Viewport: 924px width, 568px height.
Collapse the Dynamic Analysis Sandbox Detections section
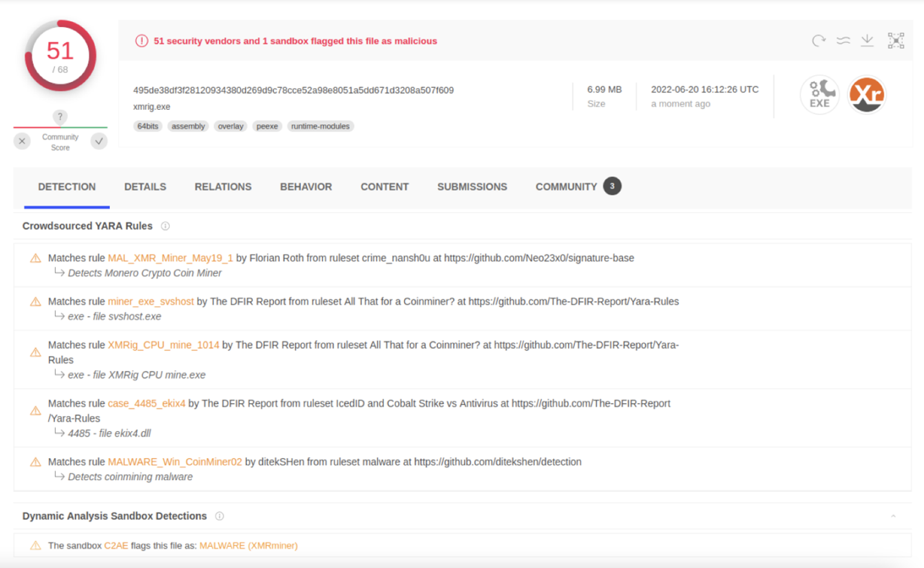point(893,516)
